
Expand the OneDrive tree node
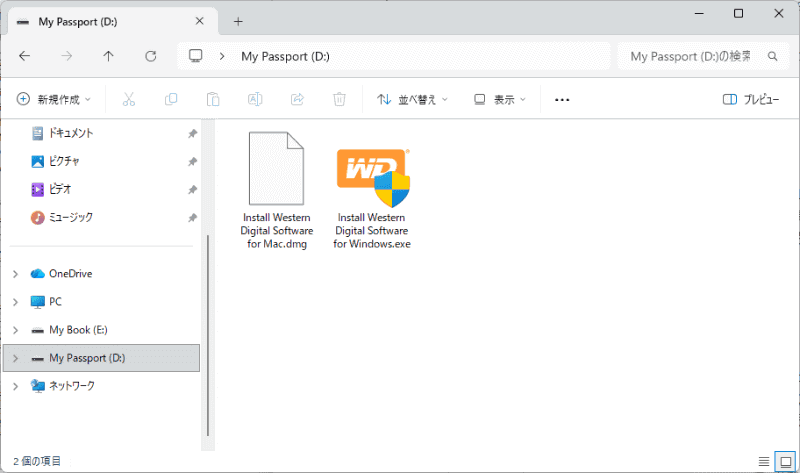coord(15,274)
